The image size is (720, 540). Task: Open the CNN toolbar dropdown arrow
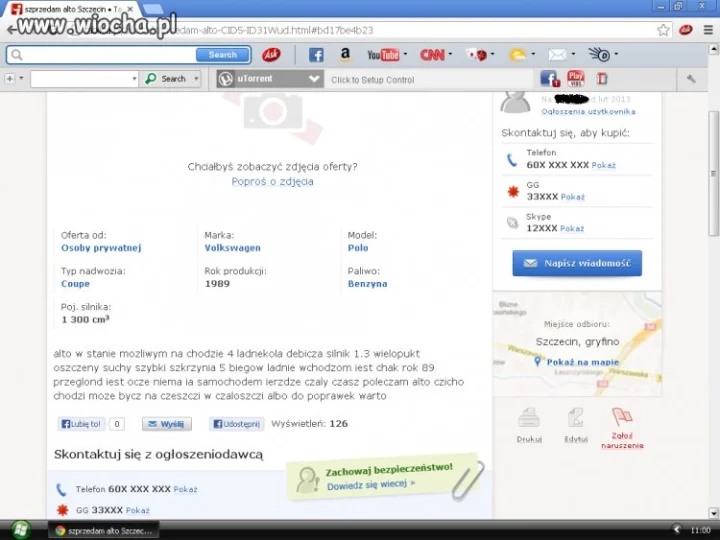(x=450, y=54)
